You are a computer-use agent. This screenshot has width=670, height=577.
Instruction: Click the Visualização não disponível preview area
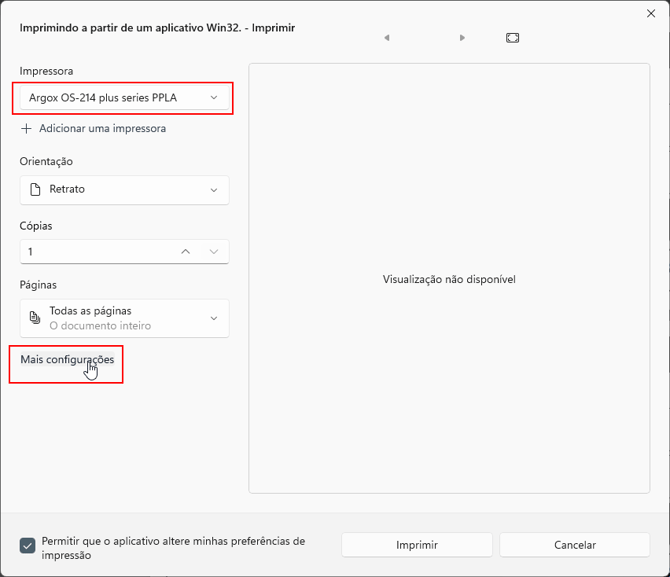[449, 279]
